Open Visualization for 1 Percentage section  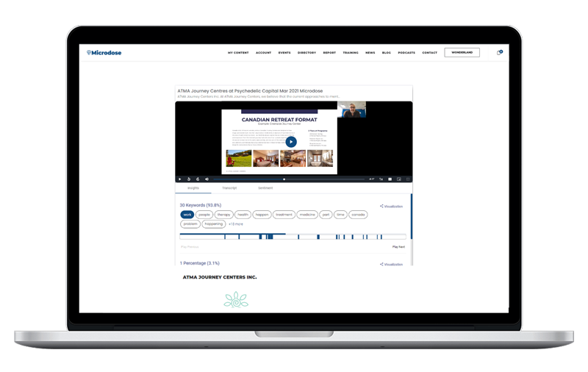pyautogui.click(x=392, y=264)
